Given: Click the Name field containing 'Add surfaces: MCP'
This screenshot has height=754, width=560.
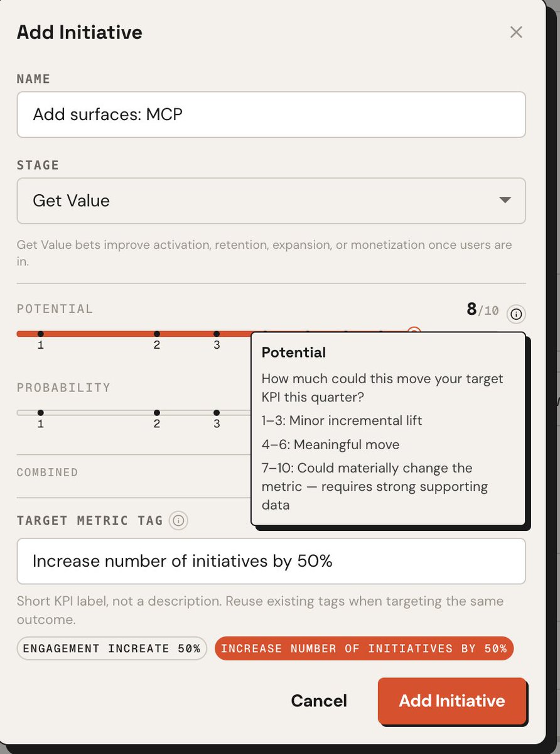Looking at the screenshot, I should point(271,115).
